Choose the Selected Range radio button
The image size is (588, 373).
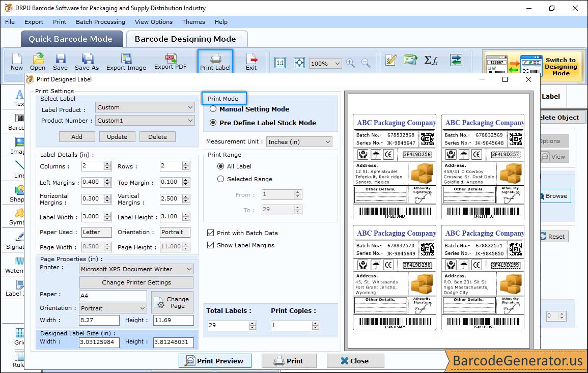(x=220, y=179)
